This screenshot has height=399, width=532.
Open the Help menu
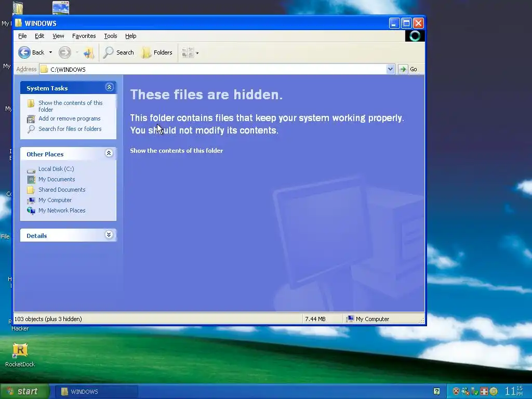130,36
